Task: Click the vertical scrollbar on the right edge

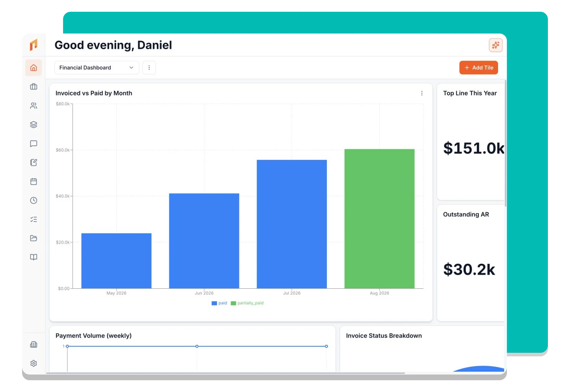Action: tap(505, 143)
